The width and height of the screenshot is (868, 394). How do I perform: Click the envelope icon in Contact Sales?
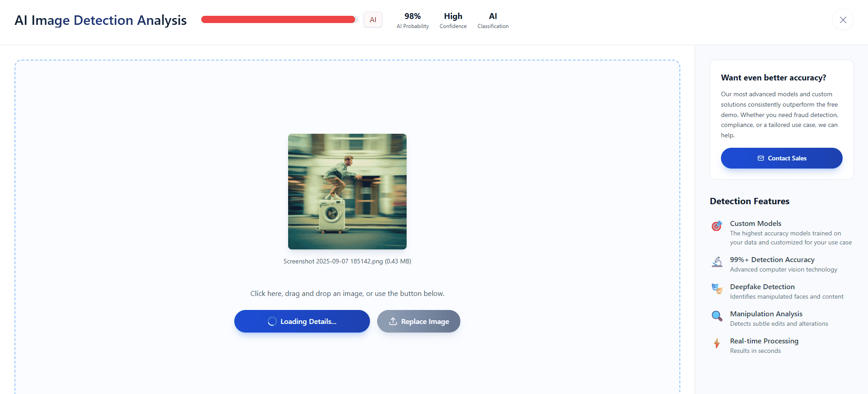[761, 158]
